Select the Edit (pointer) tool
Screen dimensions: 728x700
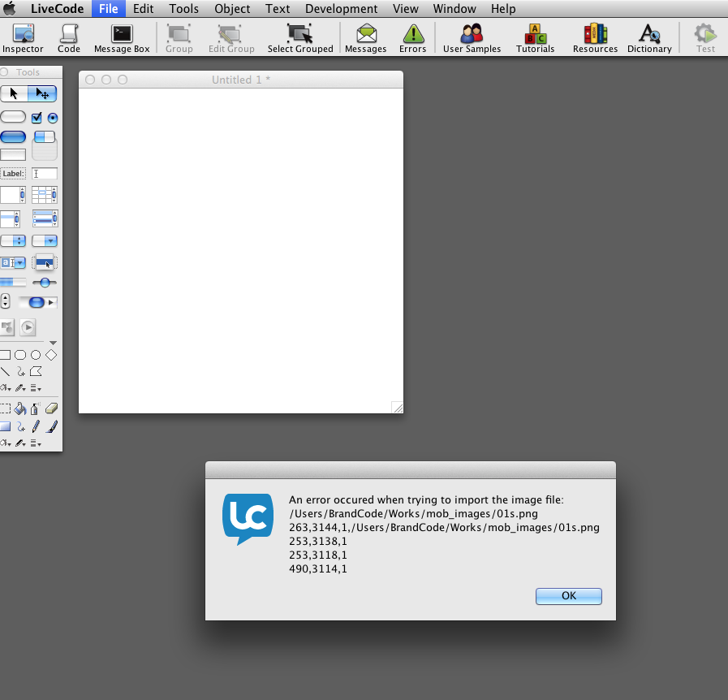[42, 94]
